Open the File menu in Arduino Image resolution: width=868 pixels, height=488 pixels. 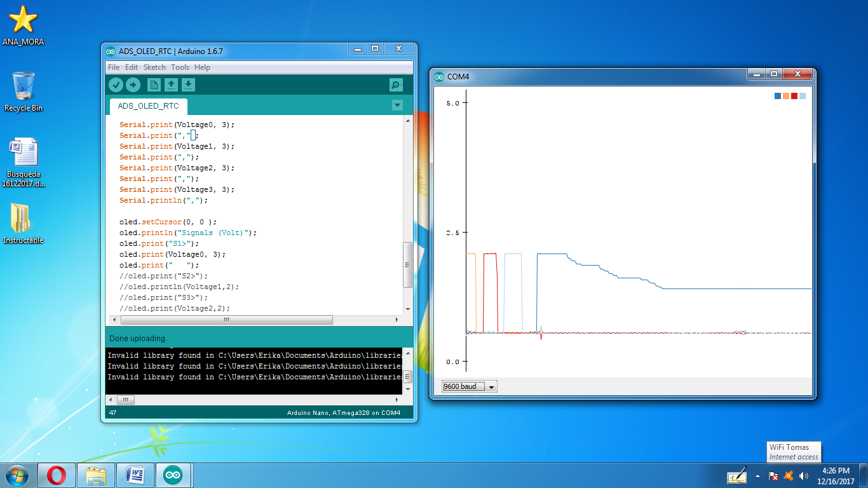coord(114,67)
